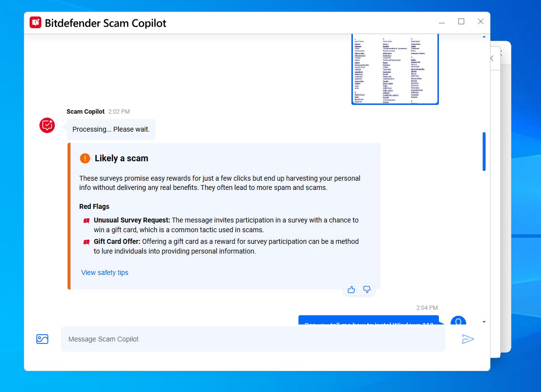
Task: Click the back chevron in the window behind
Action: click(492, 58)
